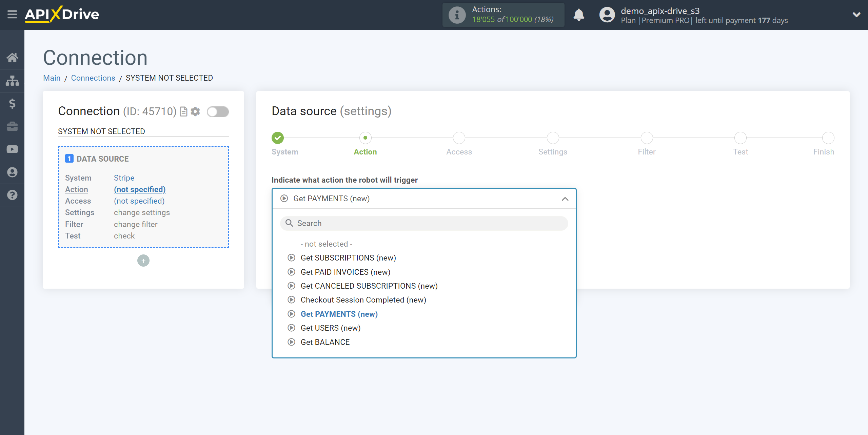Screen dimensions: 868x435
Task: Go to the Test step
Action: pos(741,138)
